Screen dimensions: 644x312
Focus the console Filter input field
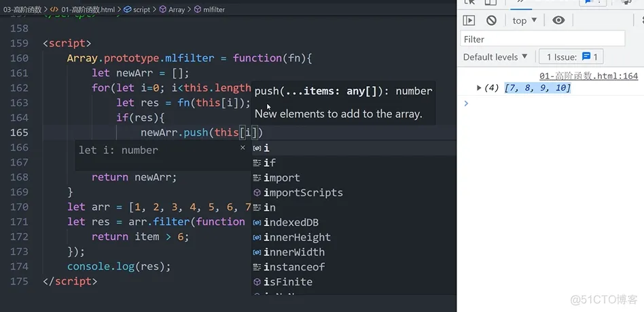pyautogui.click(x=543, y=39)
